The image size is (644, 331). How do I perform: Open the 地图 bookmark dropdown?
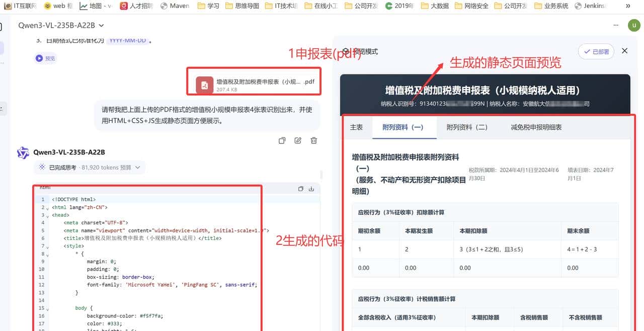coord(96,6)
